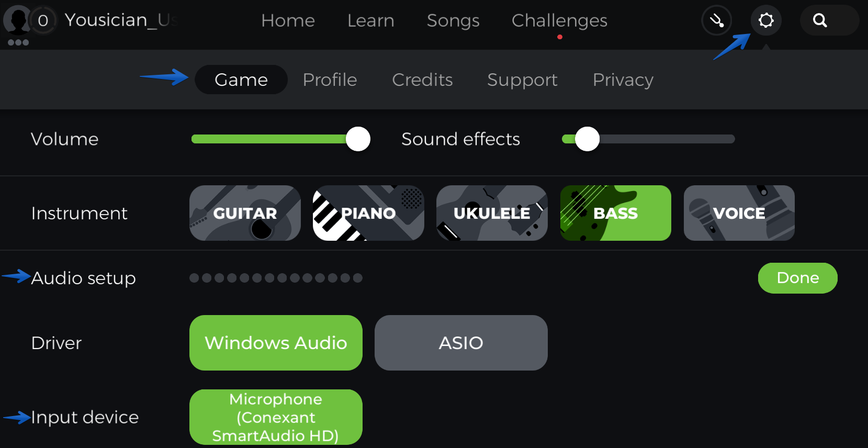Choose the Voice instrument tile
Image resolution: width=868 pixels, height=448 pixels.
click(x=739, y=213)
